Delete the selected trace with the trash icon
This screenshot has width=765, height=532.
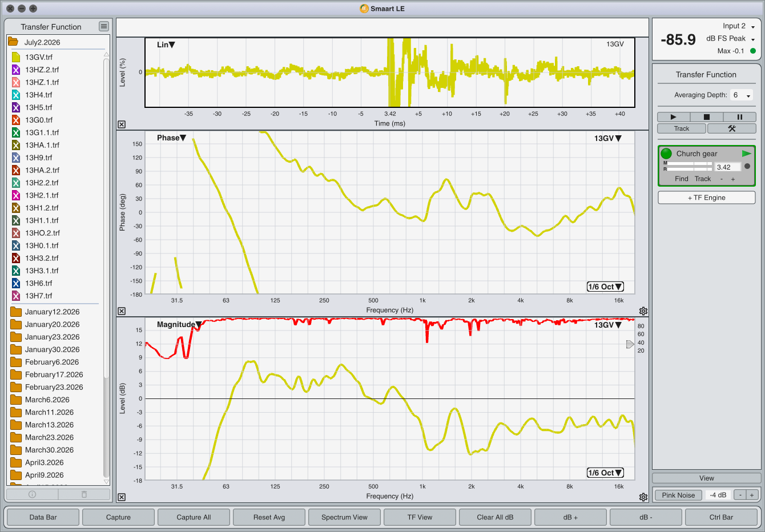[x=84, y=494]
